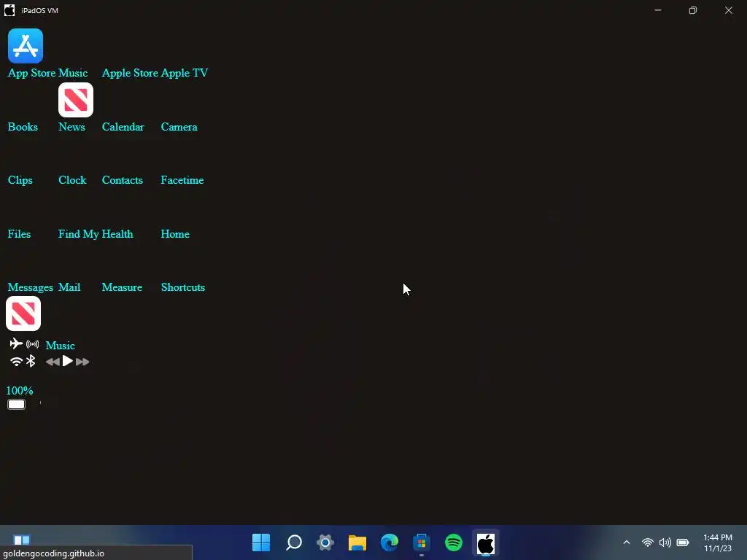Open the Contacts link
This screenshot has width=747, height=560.
[123, 180]
